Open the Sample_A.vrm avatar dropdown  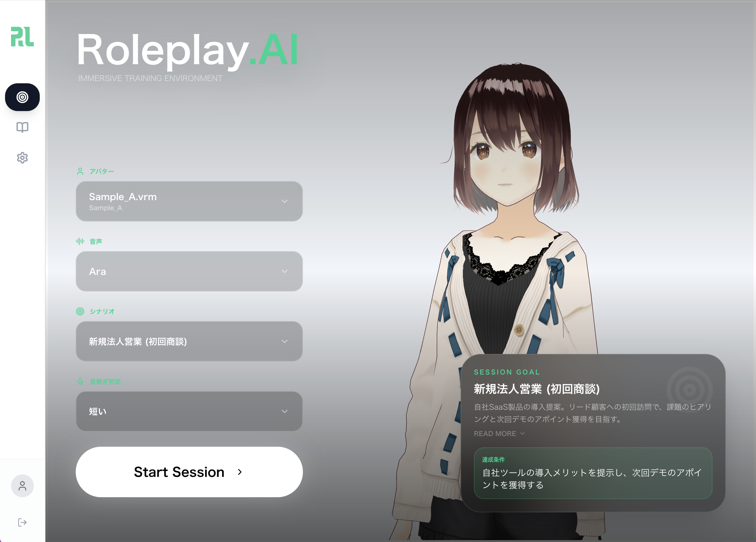point(189,201)
